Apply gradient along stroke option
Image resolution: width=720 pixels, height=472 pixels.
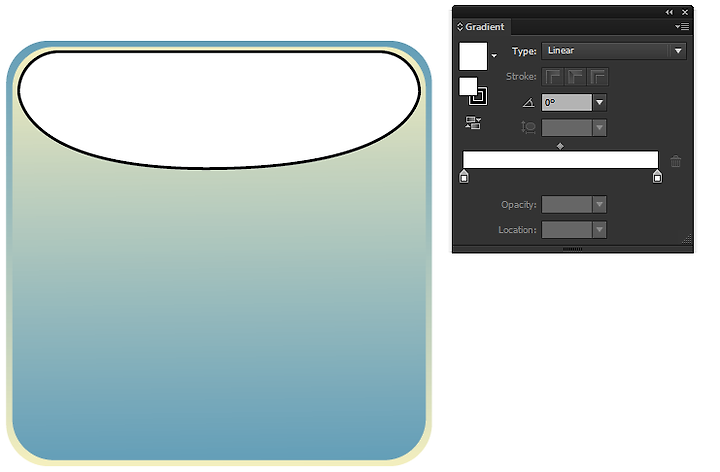click(x=575, y=77)
